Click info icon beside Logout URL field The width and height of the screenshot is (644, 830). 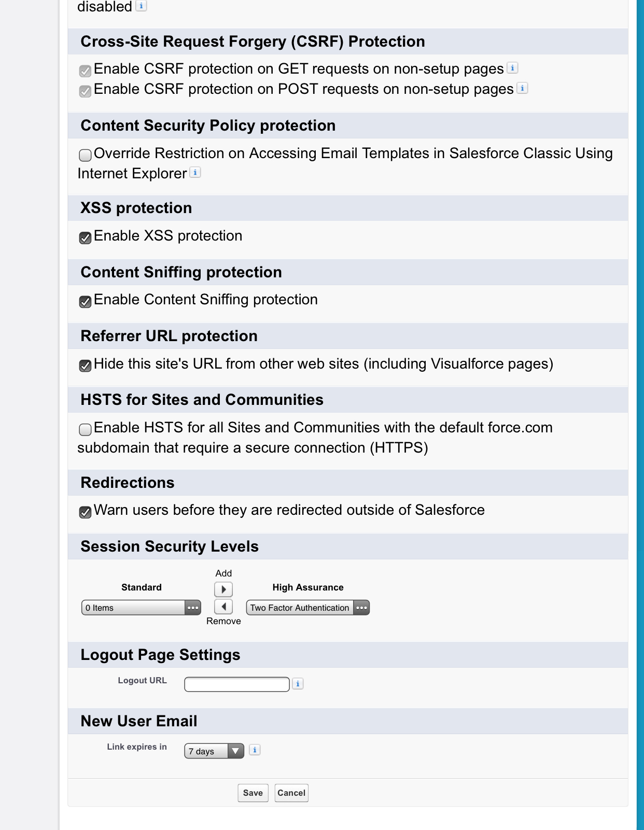point(298,684)
